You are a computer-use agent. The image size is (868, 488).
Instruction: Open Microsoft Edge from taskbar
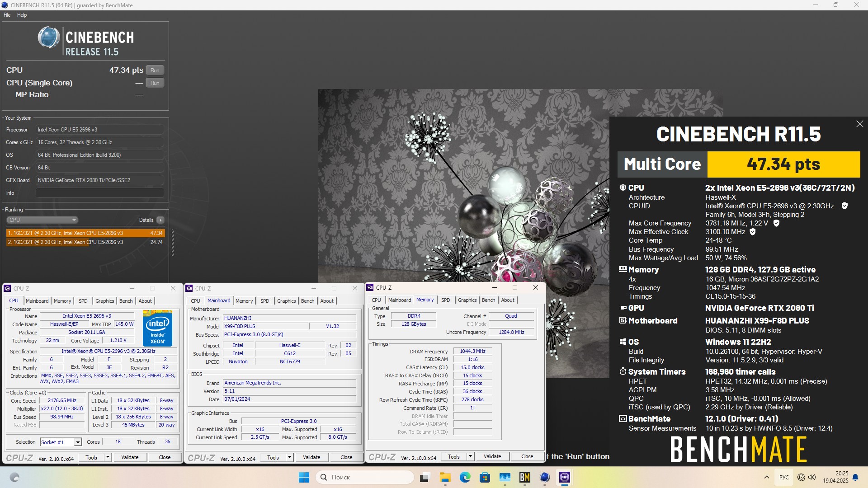tap(465, 477)
